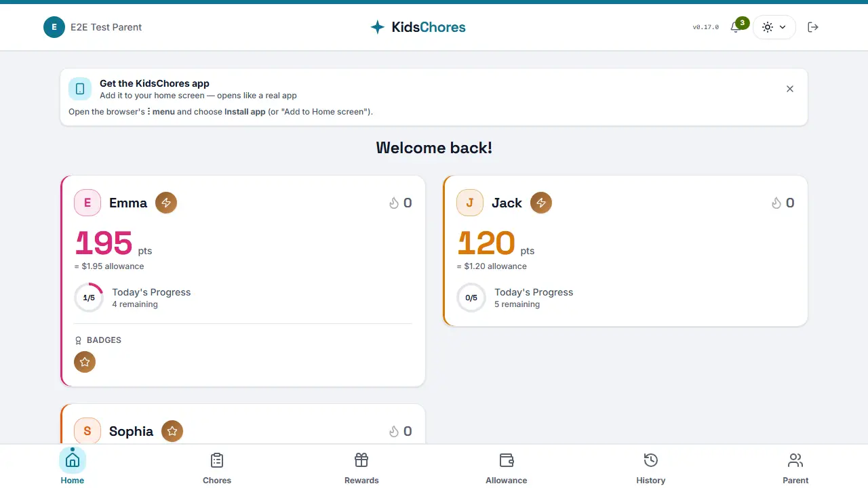Click Emma's 1/5 progress ring
The width and height of the screenshot is (868, 488).
coord(89,298)
